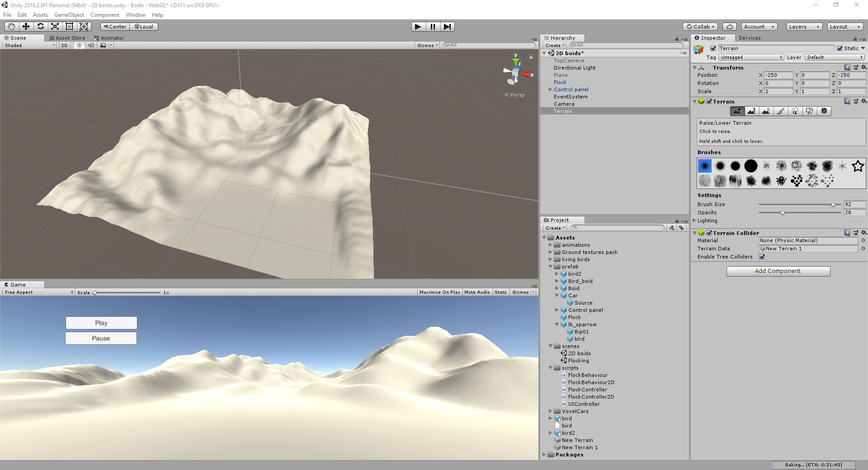Disable the Terrain Collider checkbox
868x470 pixels.
tap(709, 233)
